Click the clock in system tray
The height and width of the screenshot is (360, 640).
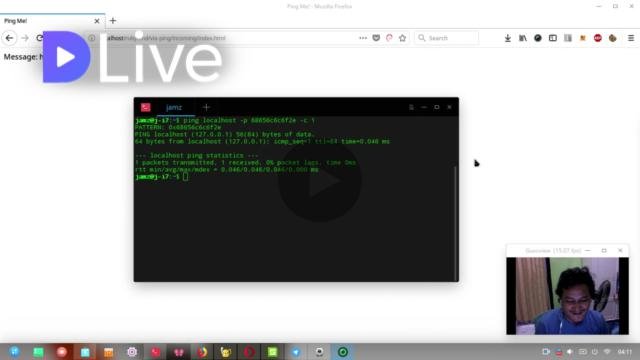[625, 352]
